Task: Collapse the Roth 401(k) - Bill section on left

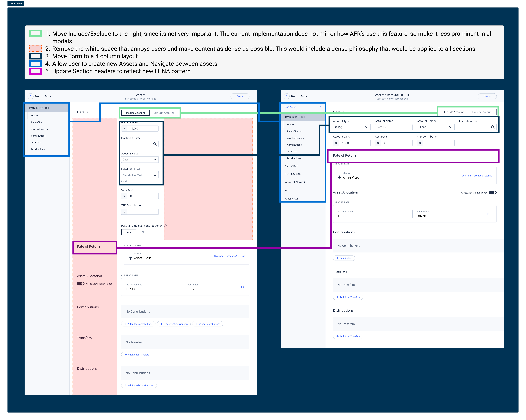Action: pos(65,108)
